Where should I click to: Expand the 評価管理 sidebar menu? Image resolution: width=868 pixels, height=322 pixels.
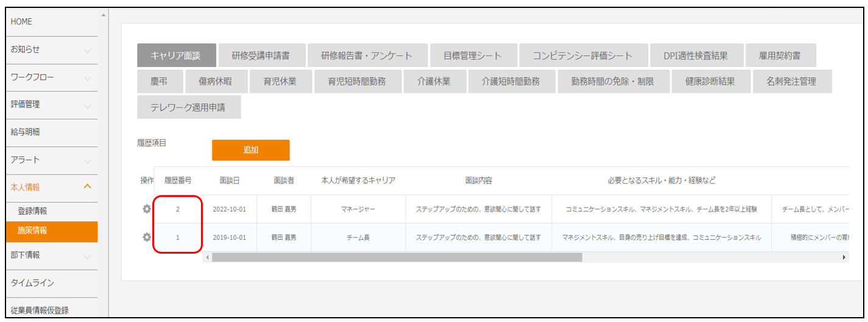87,106
